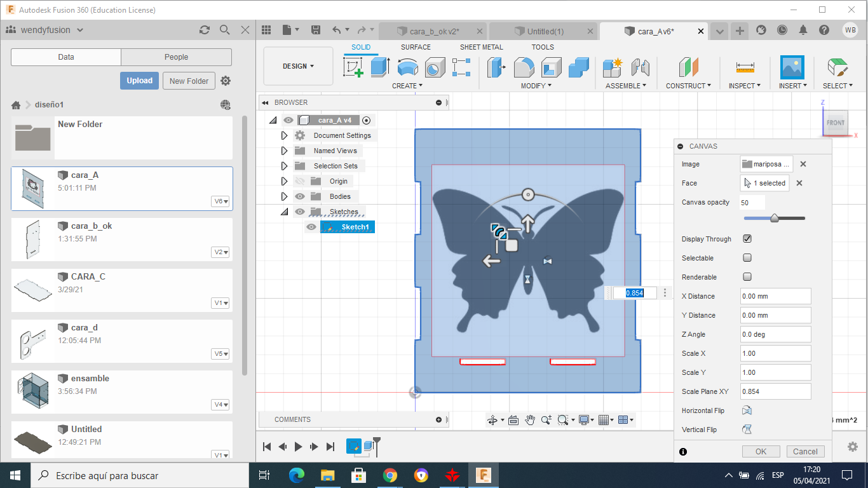Image resolution: width=868 pixels, height=488 pixels.
Task: Click the New Component icon
Action: [x=613, y=67]
